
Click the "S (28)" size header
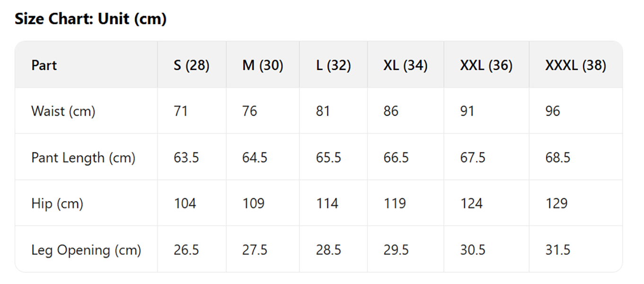(x=191, y=65)
